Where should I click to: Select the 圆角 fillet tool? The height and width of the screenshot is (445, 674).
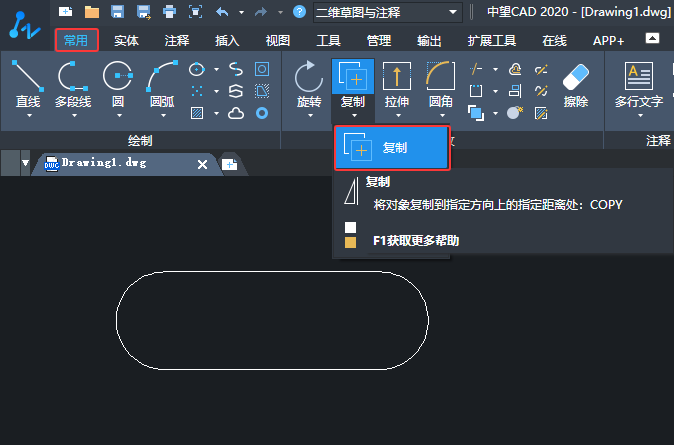pos(441,84)
